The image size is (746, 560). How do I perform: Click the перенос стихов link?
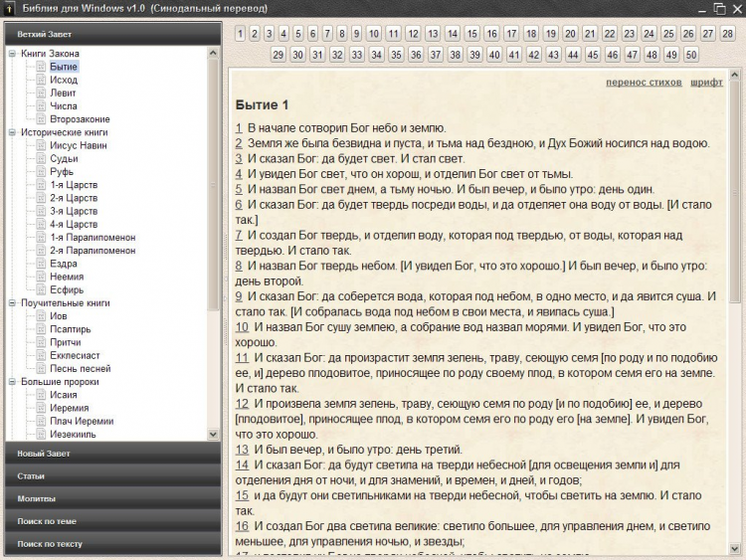click(644, 83)
